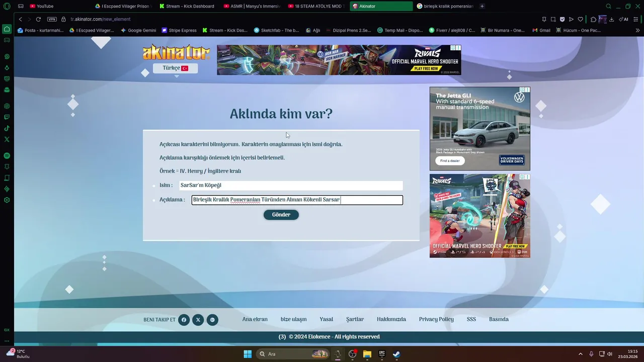Open the Şartlar footer link
The height and width of the screenshot is (362, 644).
355,320
